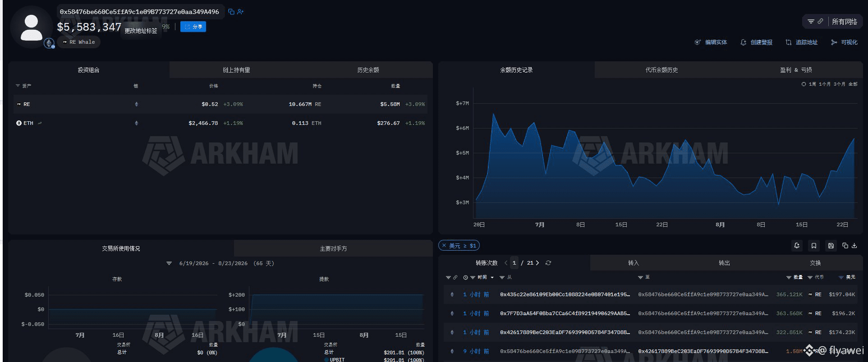Click the ETH token row in portfolio
This screenshot has height=362, width=868.
coord(220,123)
